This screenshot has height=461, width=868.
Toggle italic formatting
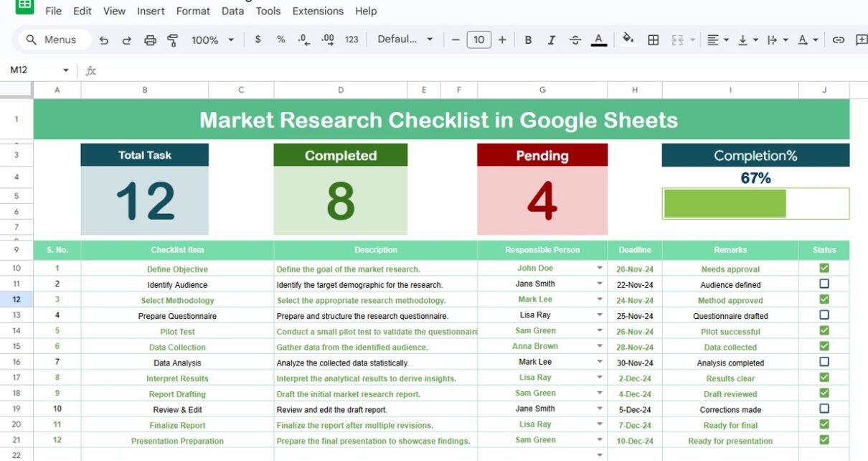[551, 40]
